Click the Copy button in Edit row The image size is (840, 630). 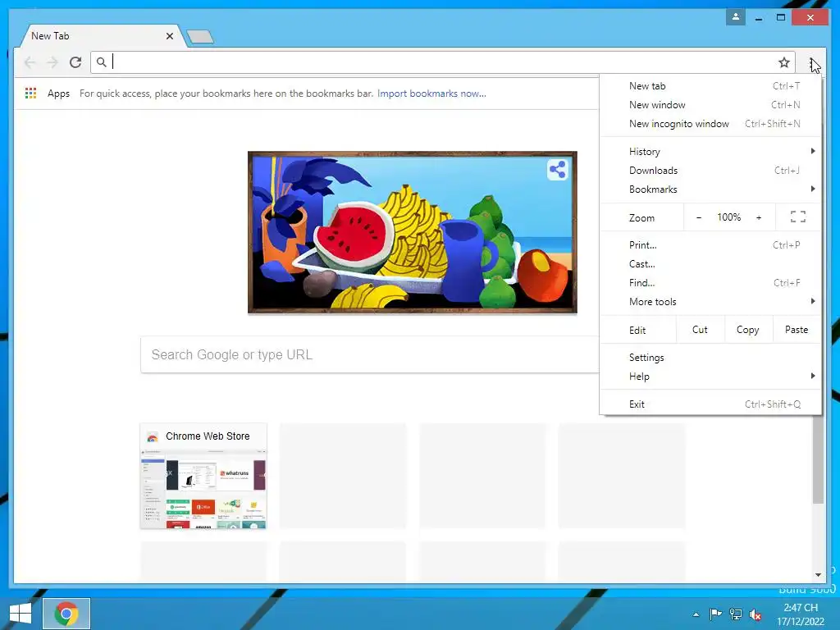748,330
